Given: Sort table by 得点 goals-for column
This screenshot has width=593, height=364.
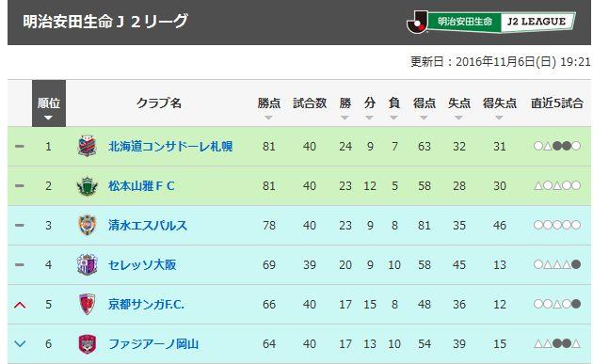Looking at the screenshot, I should (x=424, y=107).
